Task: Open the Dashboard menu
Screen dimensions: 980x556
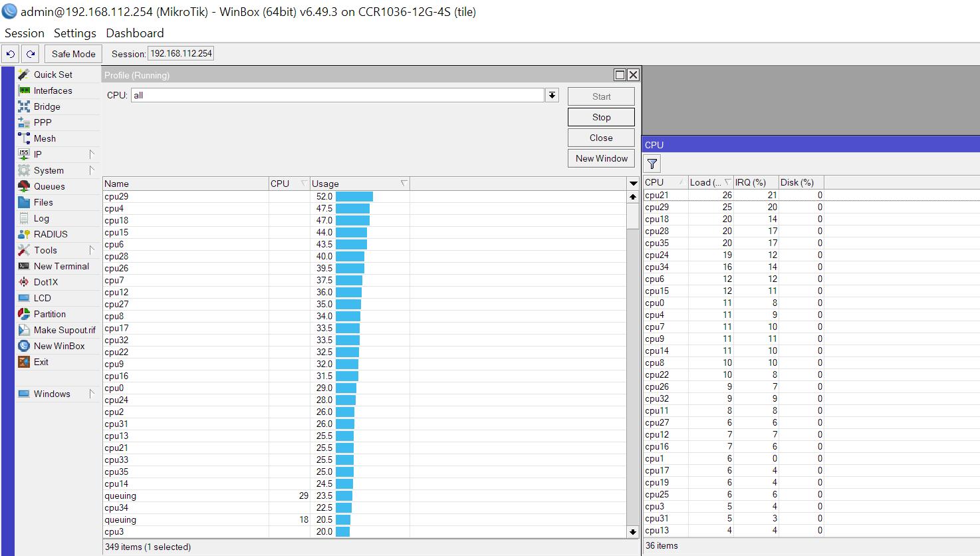Action: (135, 33)
